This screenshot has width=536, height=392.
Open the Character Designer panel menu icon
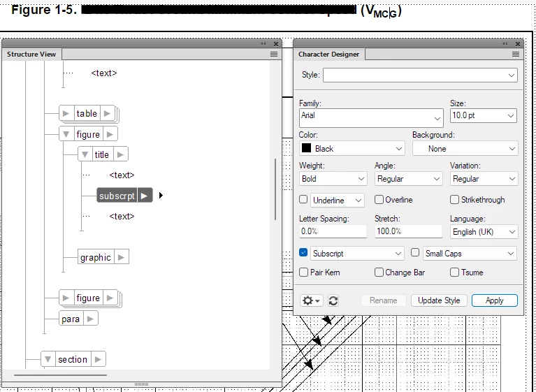pyautogui.click(x=516, y=54)
